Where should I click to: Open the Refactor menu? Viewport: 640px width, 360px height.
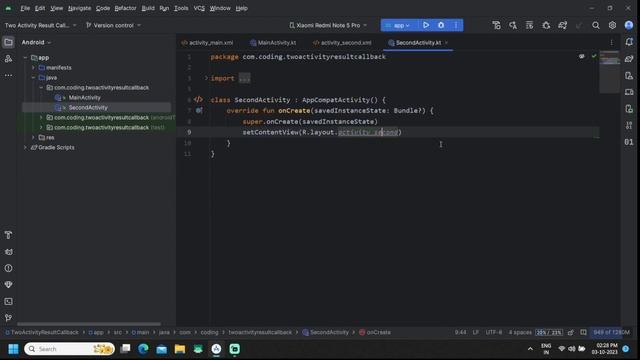(125, 8)
